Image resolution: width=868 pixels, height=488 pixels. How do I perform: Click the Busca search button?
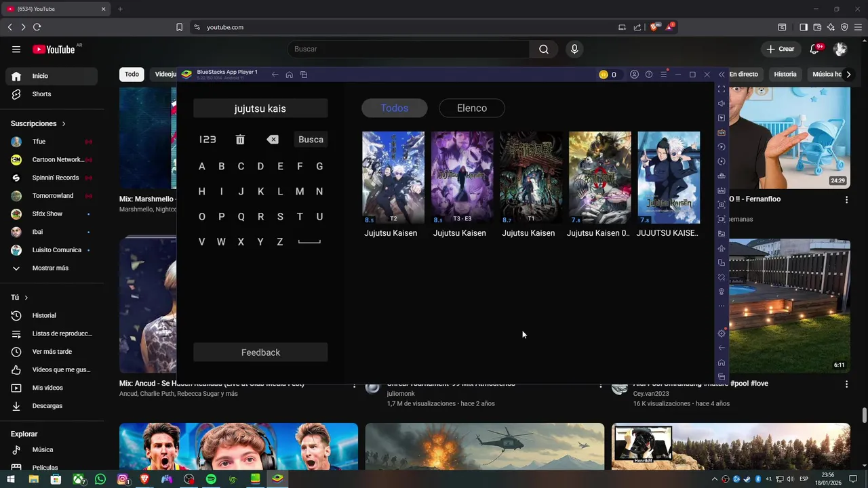[311, 139]
